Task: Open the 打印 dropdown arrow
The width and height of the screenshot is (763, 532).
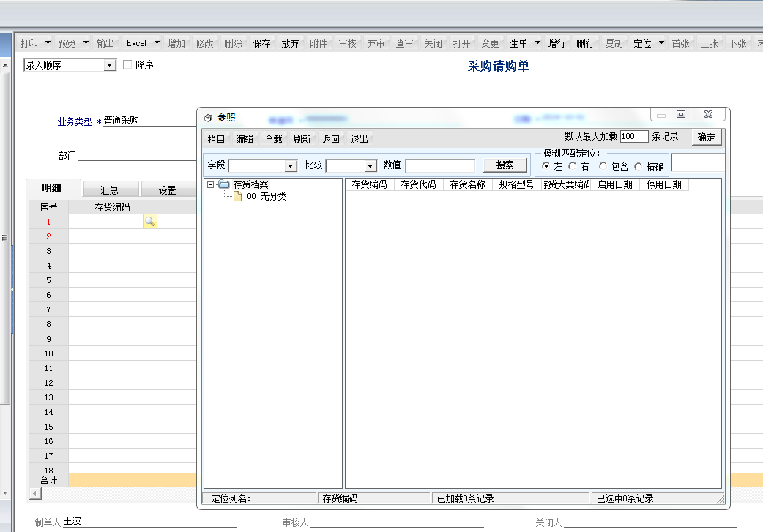Action: click(x=48, y=42)
